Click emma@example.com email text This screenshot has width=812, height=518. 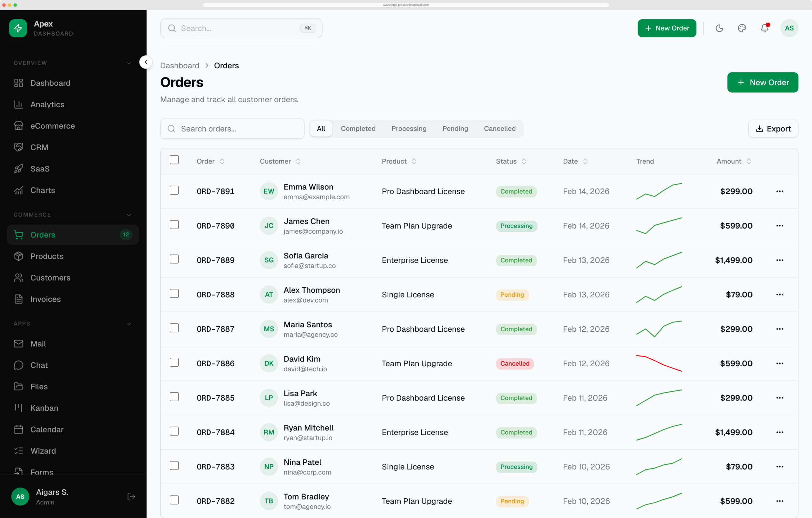316,197
